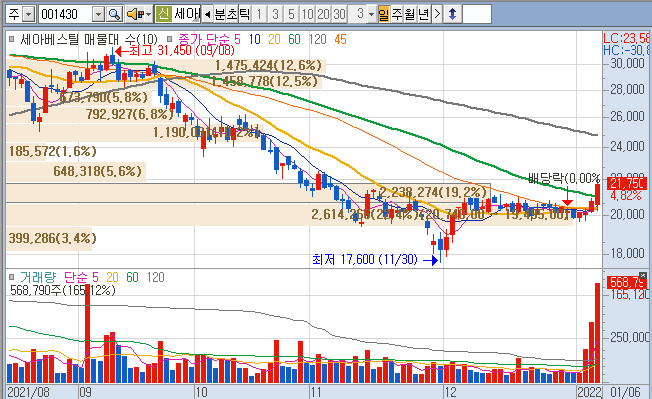
Task: Click the green 60 price average label
Action: pyautogui.click(x=294, y=39)
